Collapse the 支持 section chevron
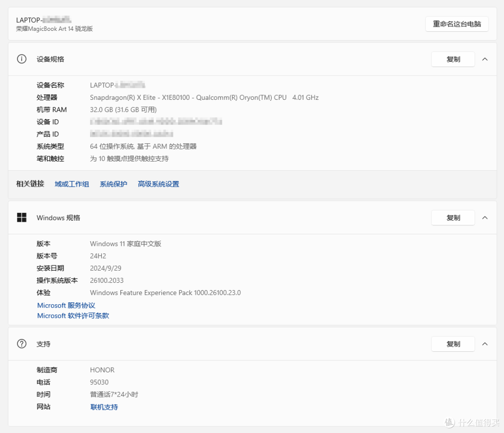Screen dimensions: 504x433 [485, 344]
